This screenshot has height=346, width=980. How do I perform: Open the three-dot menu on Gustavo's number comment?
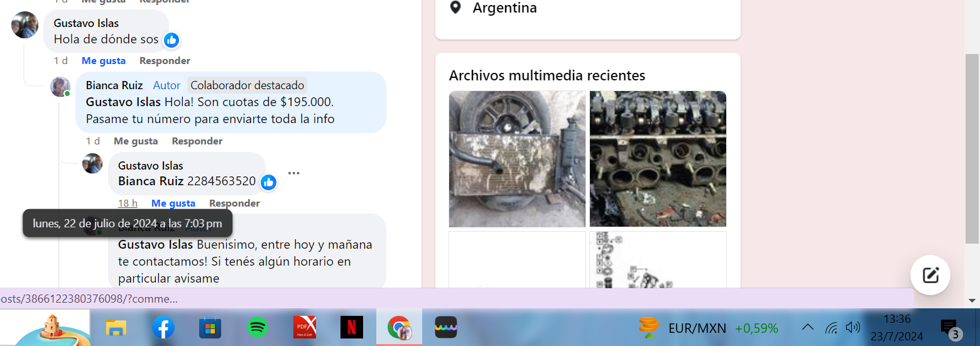coord(293,173)
